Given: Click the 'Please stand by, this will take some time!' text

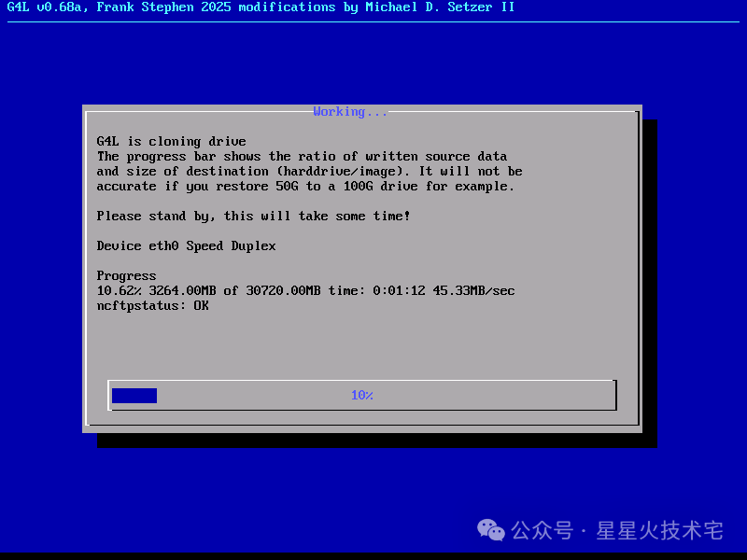Looking at the screenshot, I should (253, 217).
